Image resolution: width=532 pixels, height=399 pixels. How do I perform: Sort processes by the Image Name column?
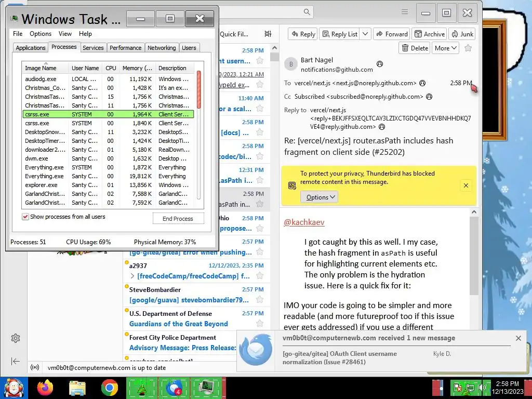45,68
